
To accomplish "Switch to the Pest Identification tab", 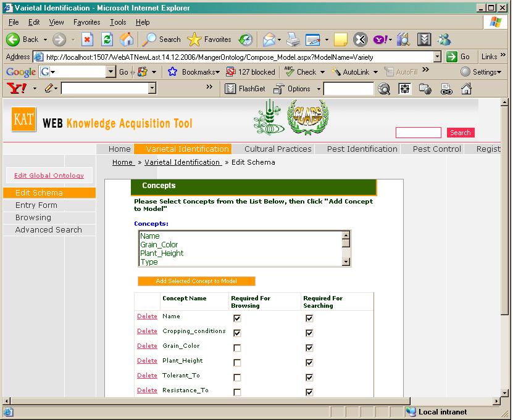I will [362, 149].
